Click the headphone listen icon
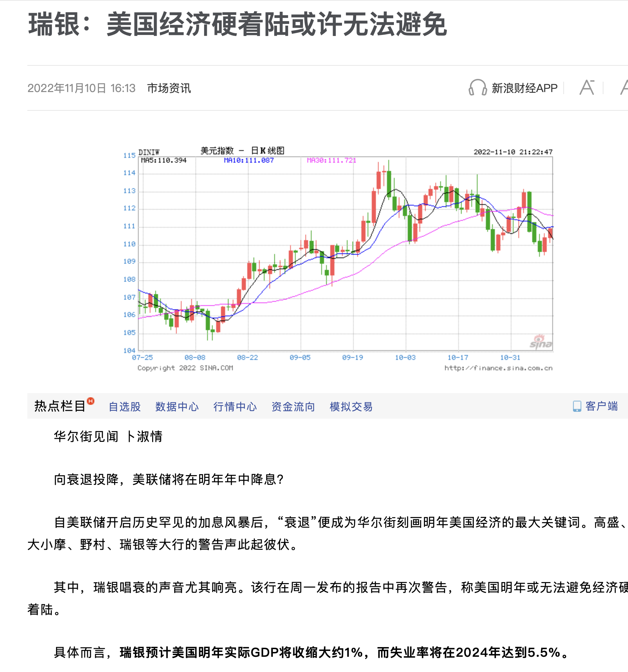The image size is (628, 672). [x=478, y=88]
